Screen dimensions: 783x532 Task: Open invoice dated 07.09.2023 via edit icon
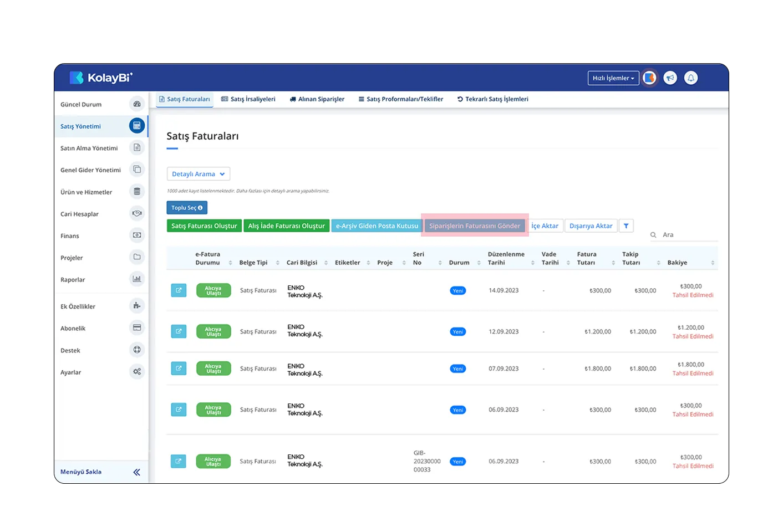click(179, 369)
